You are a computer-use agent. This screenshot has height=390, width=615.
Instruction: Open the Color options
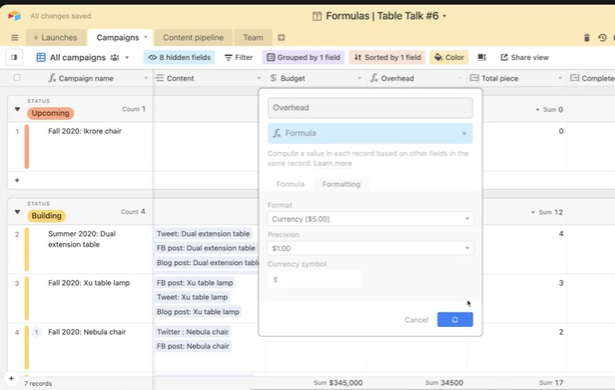pos(449,57)
